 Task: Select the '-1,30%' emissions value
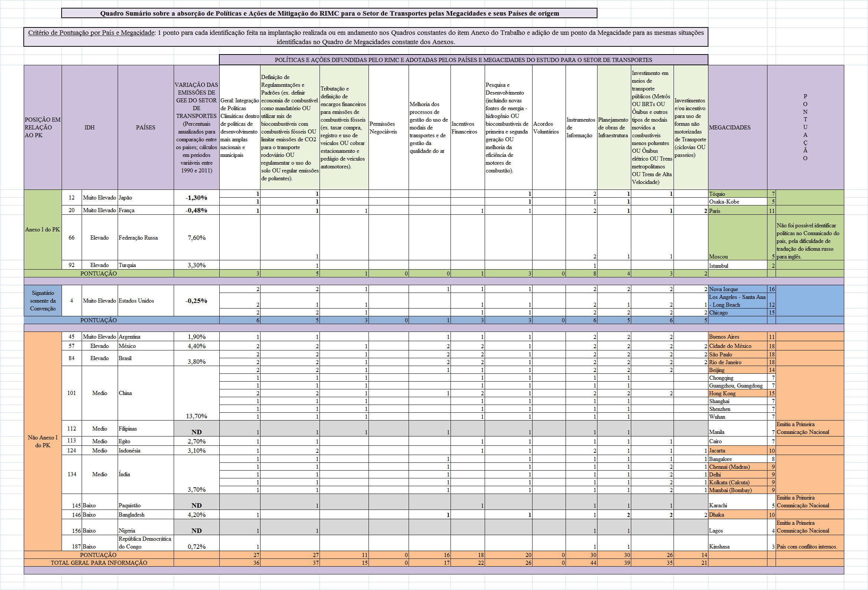196,197
